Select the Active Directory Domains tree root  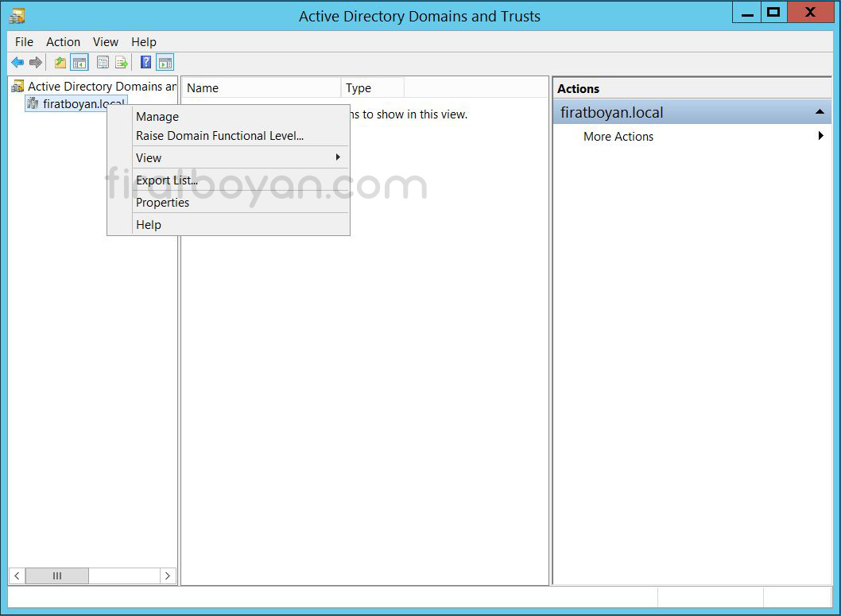point(102,87)
